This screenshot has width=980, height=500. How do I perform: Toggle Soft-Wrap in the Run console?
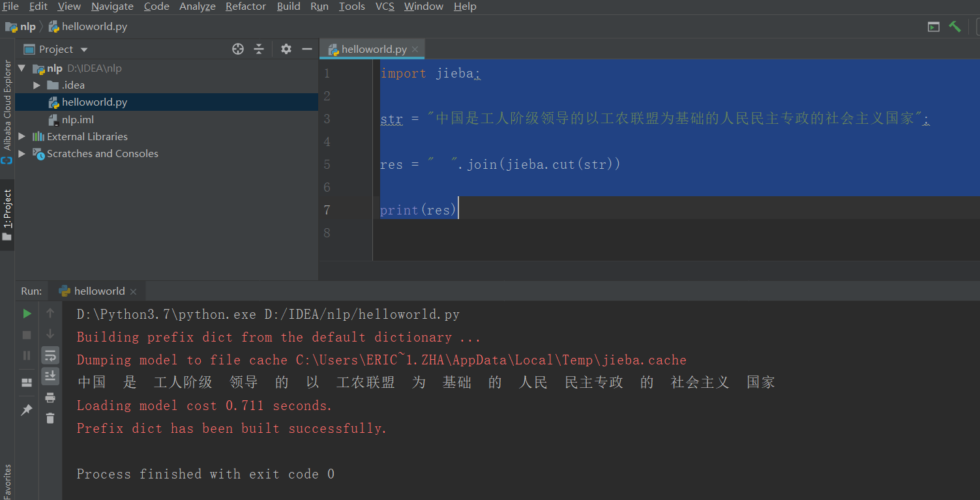(x=50, y=355)
